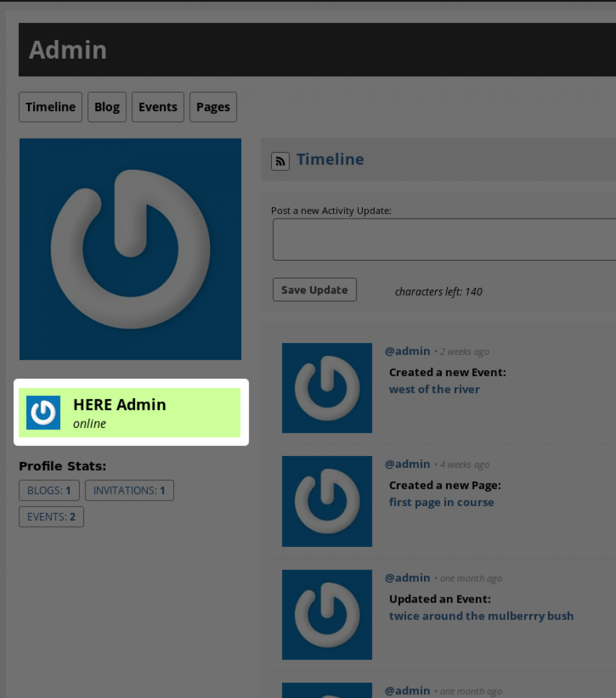The width and height of the screenshot is (616, 698).
Task: Click avatar beside first page in course post
Action: tap(327, 501)
